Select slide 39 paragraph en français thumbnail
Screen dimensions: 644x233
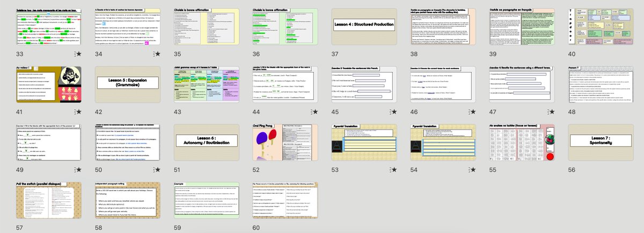pyautogui.click(x=522, y=27)
